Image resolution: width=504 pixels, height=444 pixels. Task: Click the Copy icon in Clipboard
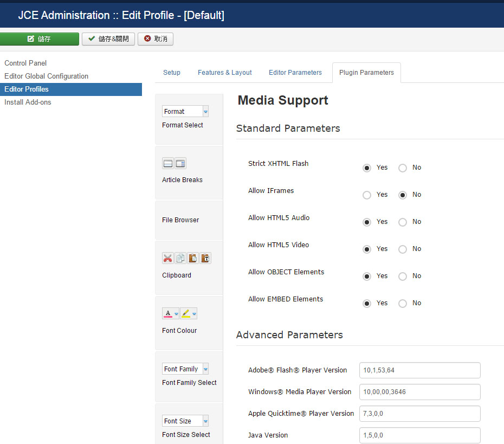tap(180, 259)
